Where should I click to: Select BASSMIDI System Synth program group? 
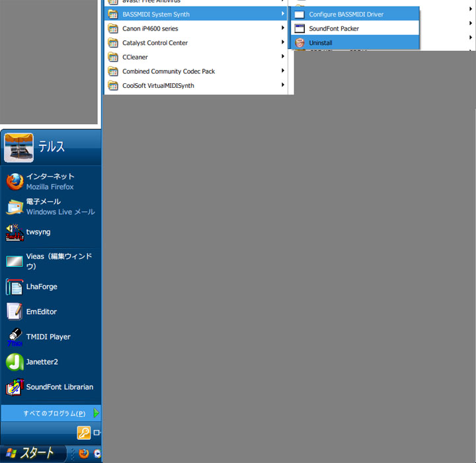[x=196, y=15]
